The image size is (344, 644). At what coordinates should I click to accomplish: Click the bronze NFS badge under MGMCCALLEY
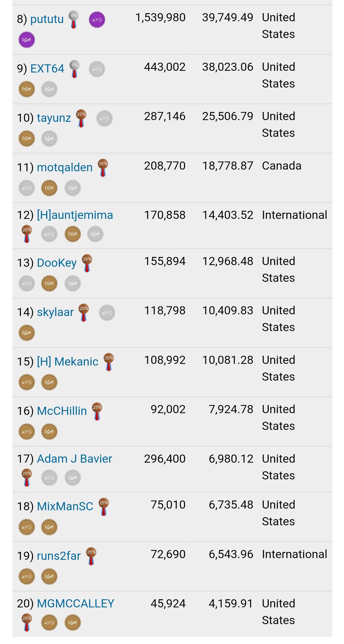pos(49,623)
